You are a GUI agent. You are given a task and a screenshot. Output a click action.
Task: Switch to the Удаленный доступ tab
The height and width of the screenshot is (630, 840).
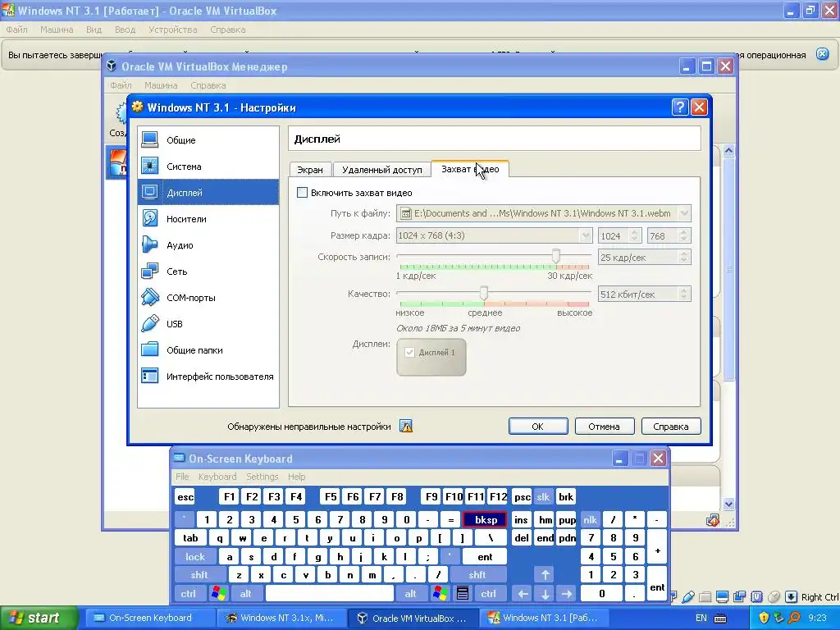click(382, 169)
